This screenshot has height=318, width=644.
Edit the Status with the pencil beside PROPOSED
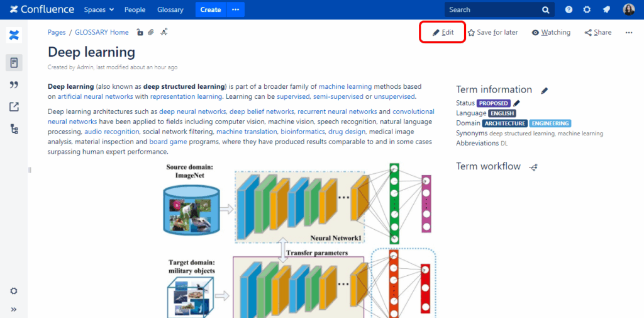pyautogui.click(x=517, y=103)
